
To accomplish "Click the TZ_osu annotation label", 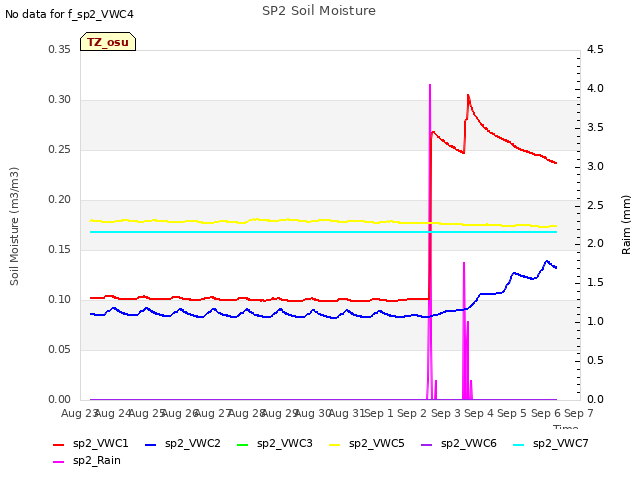I will tap(108, 42).
